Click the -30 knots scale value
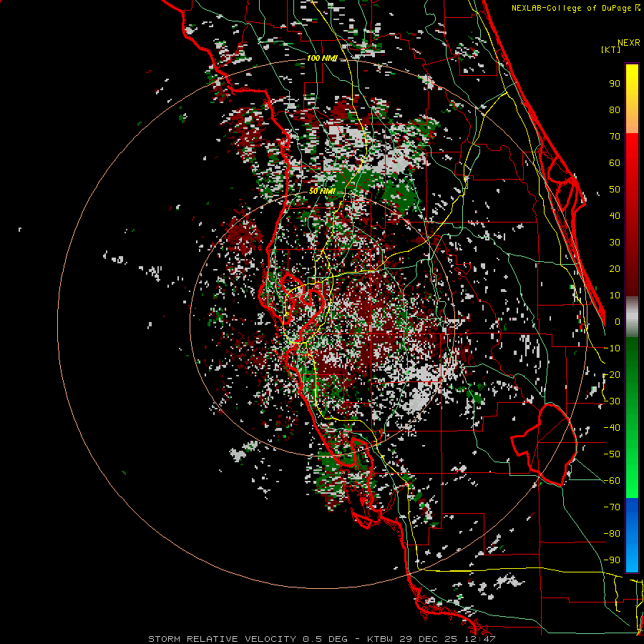The image size is (644, 644). point(612,401)
